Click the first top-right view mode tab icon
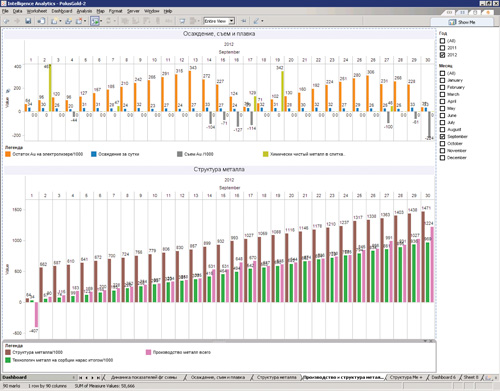Viewport: 500px width, 391px height. point(449,12)
